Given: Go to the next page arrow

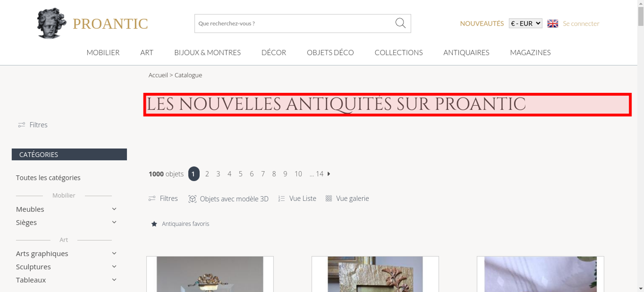Looking at the screenshot, I should (329, 174).
